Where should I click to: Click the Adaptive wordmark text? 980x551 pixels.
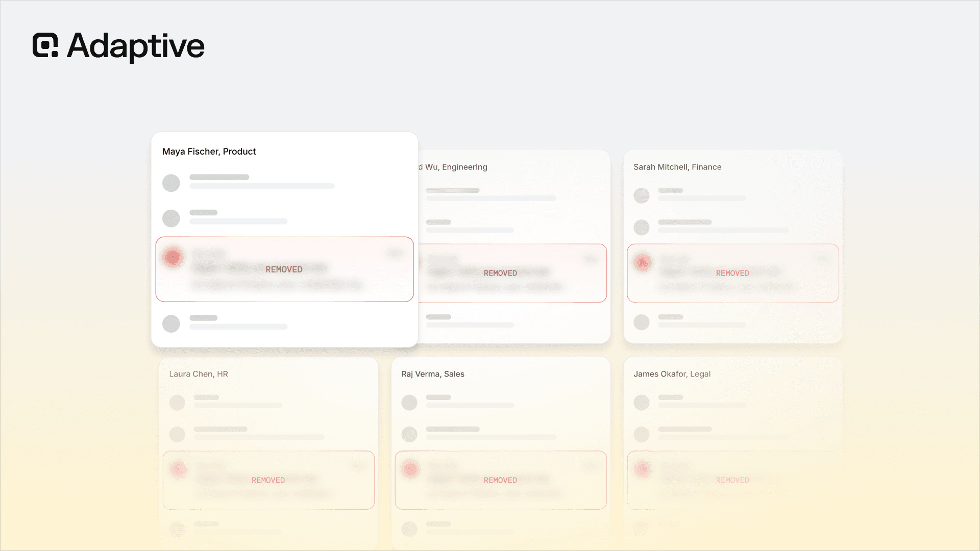tap(136, 46)
